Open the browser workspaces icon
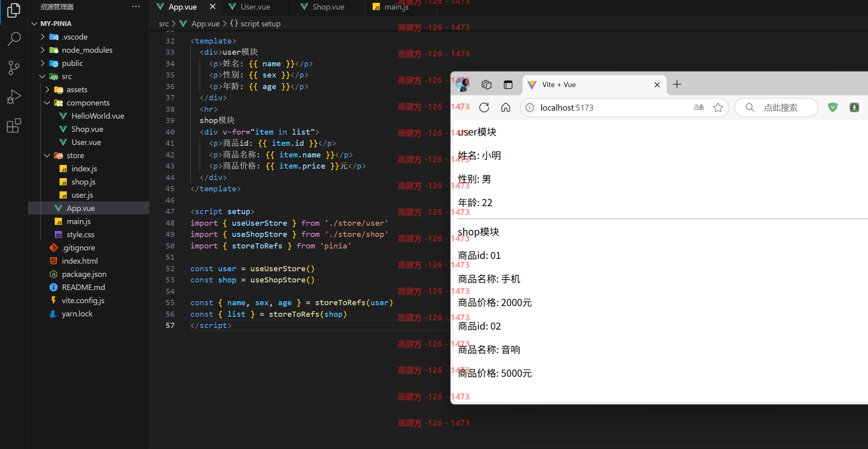 [486, 85]
